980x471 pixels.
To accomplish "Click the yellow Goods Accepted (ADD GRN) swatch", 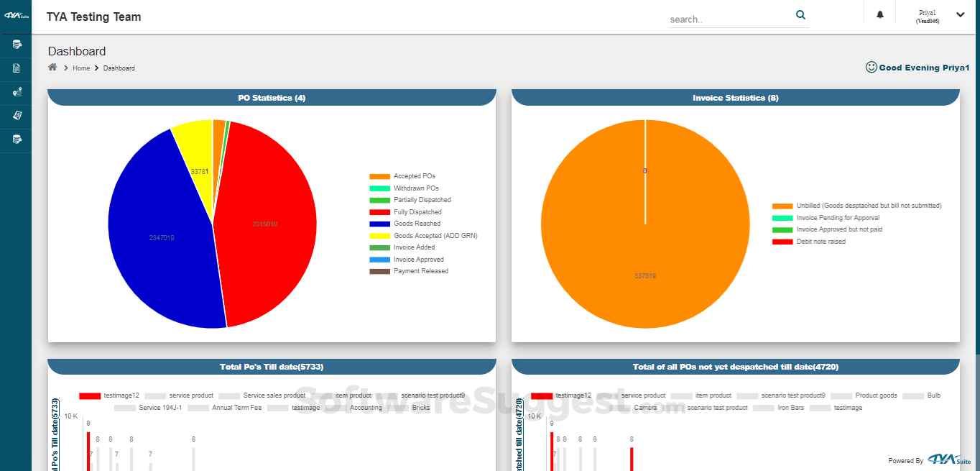I will tap(379, 236).
